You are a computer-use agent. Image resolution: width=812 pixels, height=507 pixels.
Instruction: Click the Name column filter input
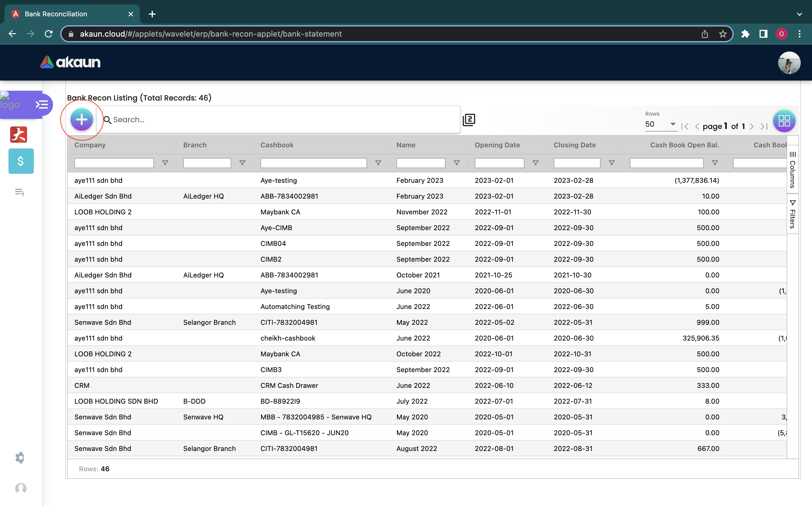(x=420, y=163)
